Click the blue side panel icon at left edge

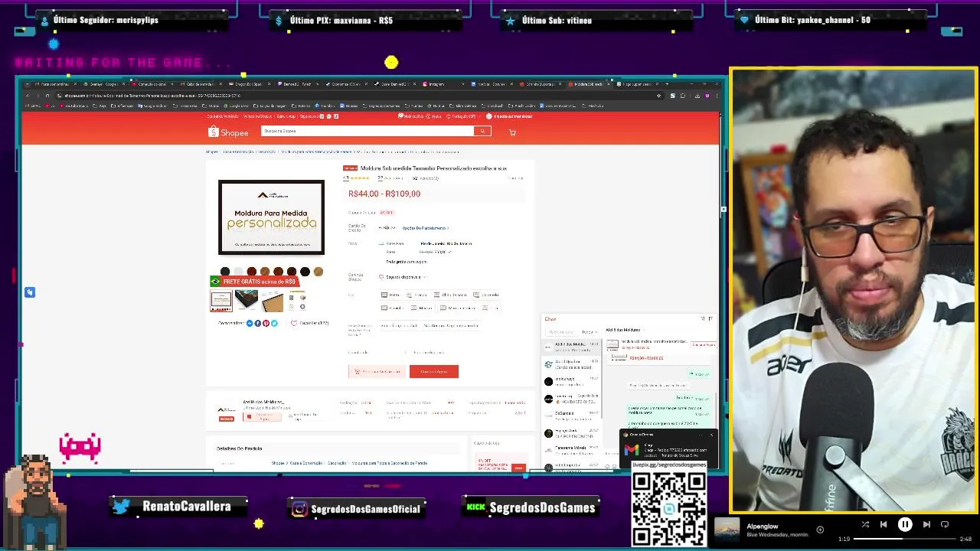(30, 292)
